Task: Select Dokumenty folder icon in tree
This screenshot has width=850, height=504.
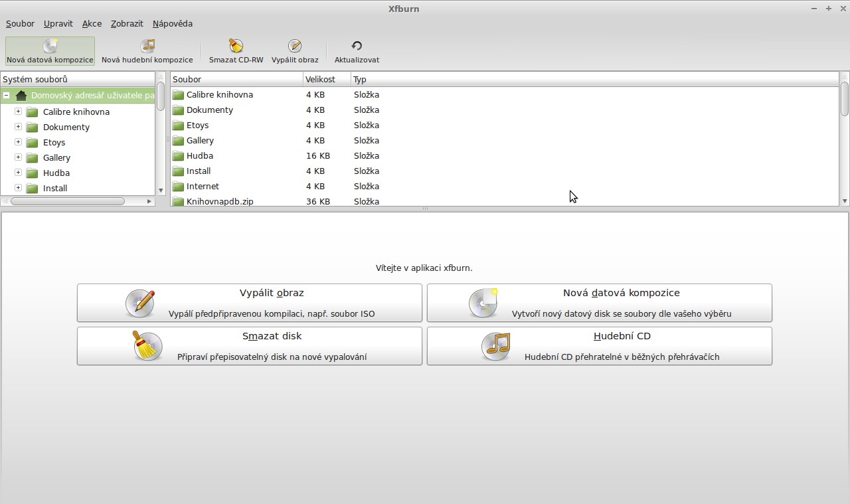Action: coord(32,127)
